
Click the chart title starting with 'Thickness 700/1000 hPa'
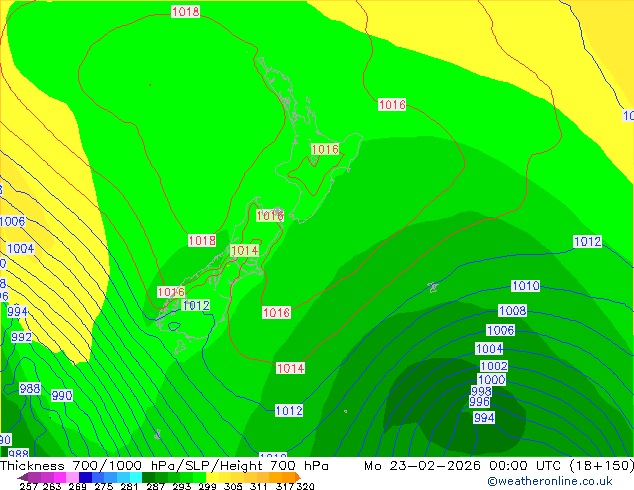click(x=164, y=465)
